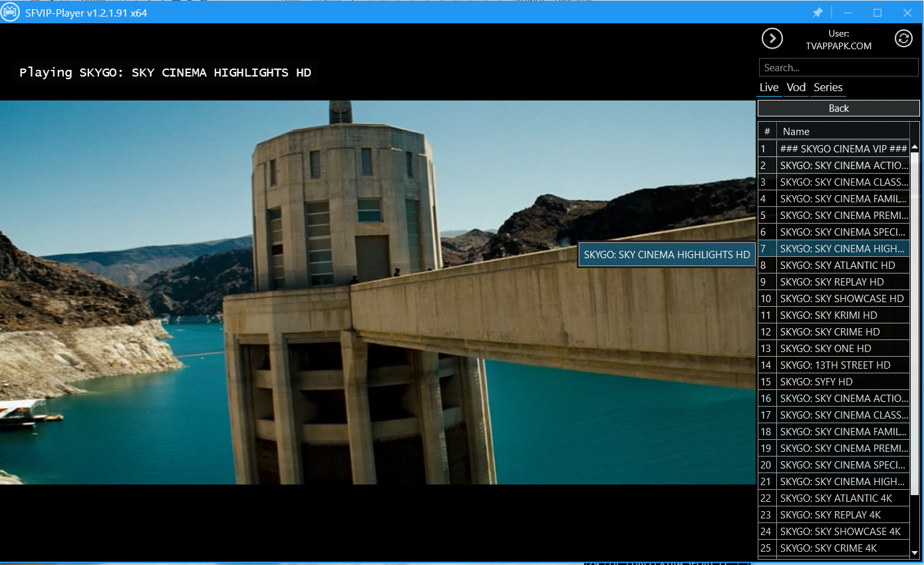Play SKYGO: SKY REPLAY 4K
The width and height of the screenshot is (924, 565).
click(834, 514)
